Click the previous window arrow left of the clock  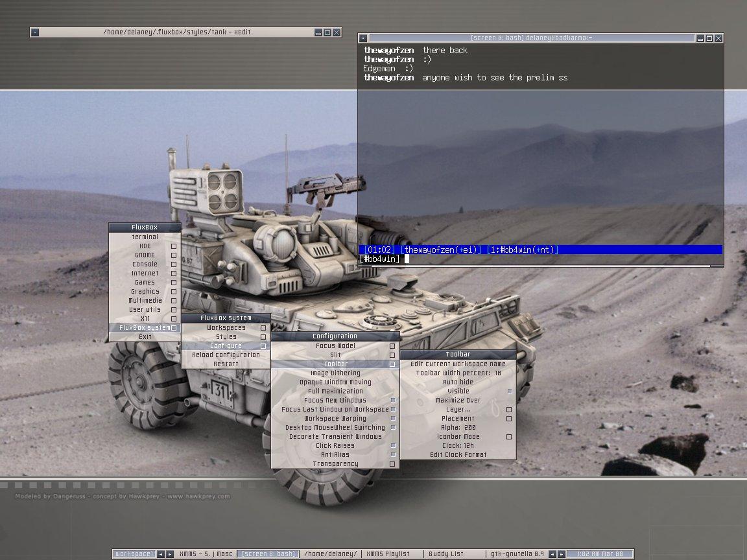coord(552,554)
